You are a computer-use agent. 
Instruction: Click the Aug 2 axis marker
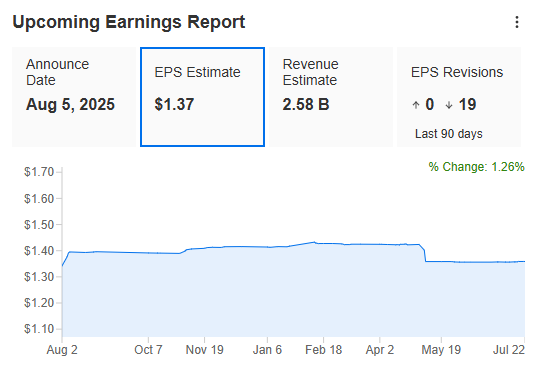62,350
